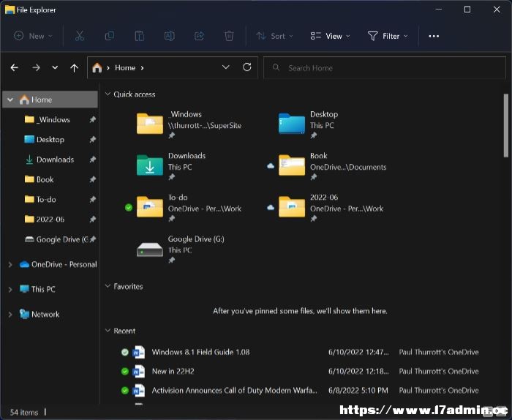Click the Copy icon in toolbar
Screen dimensions: 512x420
click(x=110, y=36)
